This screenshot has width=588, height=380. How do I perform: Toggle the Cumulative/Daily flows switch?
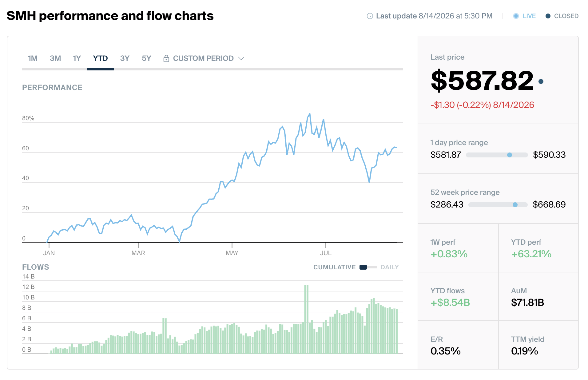tap(368, 267)
